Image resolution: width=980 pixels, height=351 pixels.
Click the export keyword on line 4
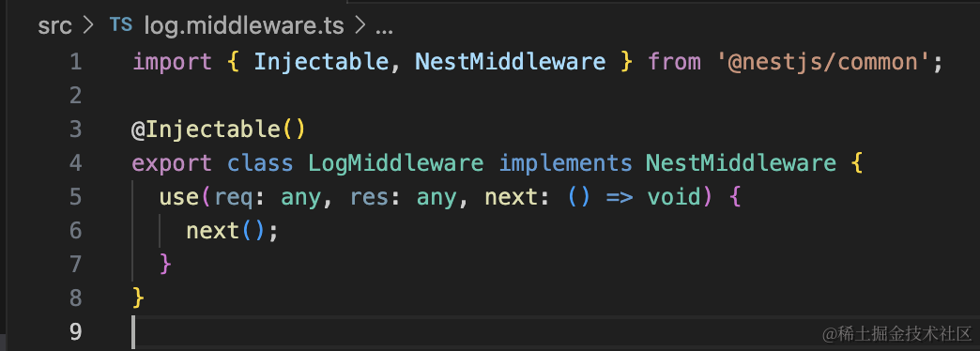coord(172,163)
